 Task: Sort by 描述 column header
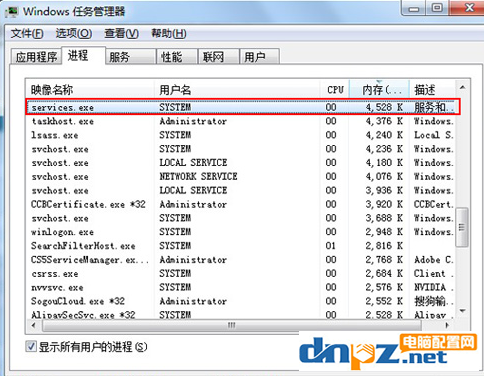(432, 90)
